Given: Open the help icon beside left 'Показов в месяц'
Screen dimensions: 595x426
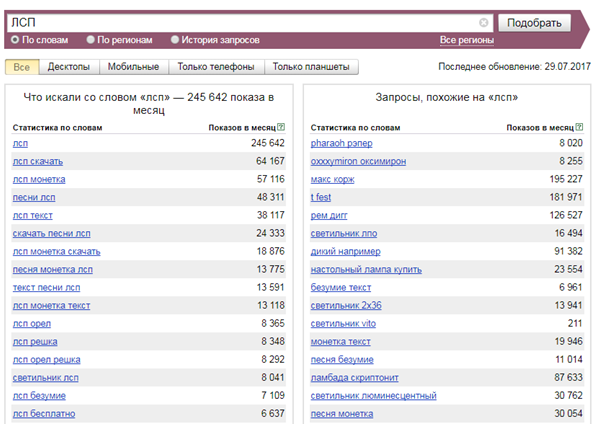Looking at the screenshot, I should click(x=281, y=127).
